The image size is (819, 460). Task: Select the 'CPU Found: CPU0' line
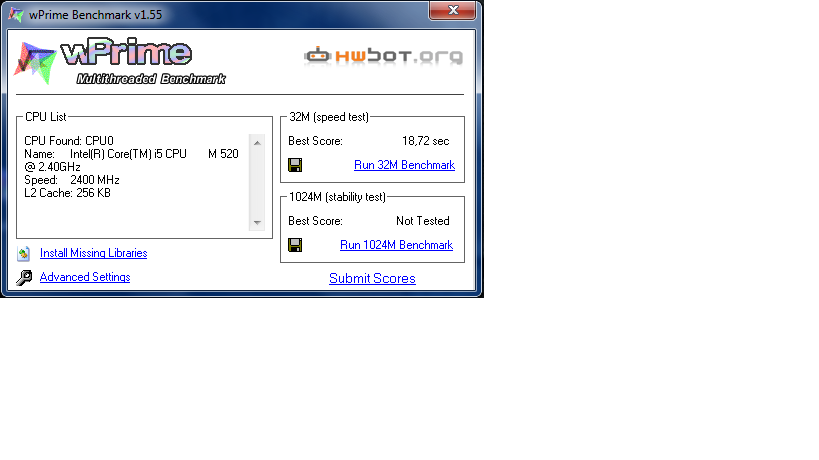[x=69, y=141]
